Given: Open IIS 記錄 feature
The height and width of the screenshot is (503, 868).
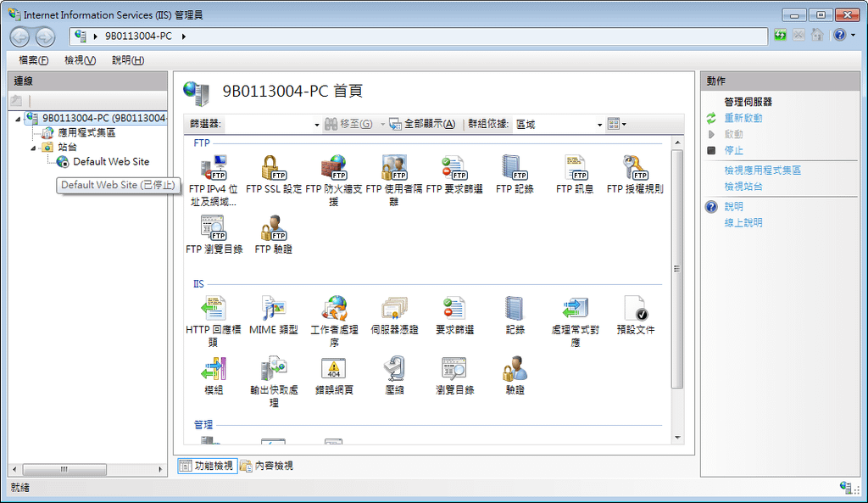Looking at the screenshot, I should (x=515, y=316).
